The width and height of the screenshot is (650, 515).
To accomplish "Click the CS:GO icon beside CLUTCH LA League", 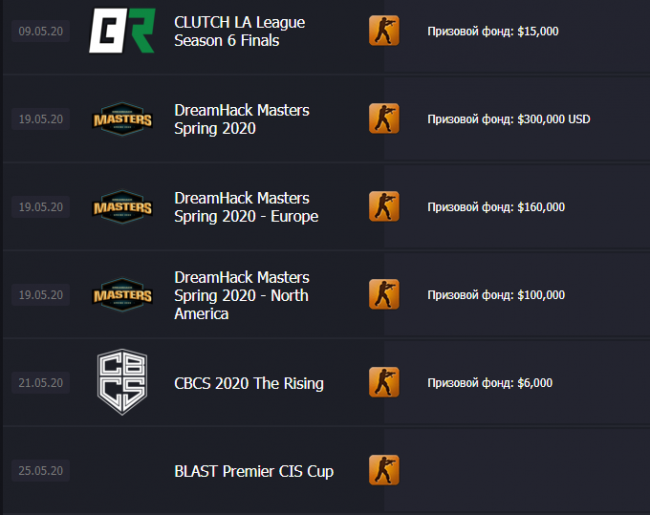I will 383,30.
